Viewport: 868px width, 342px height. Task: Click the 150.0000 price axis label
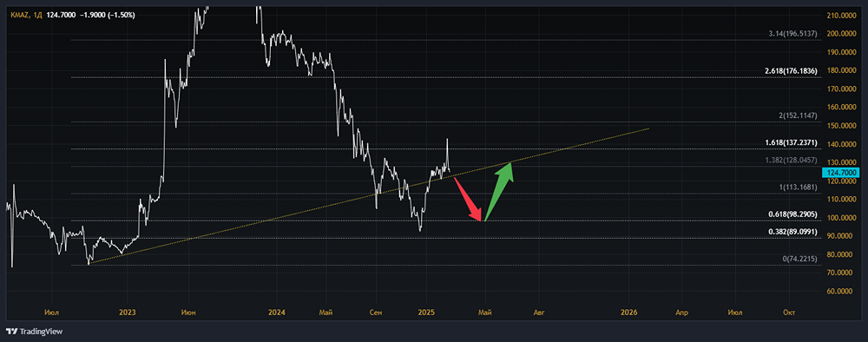(x=840, y=126)
